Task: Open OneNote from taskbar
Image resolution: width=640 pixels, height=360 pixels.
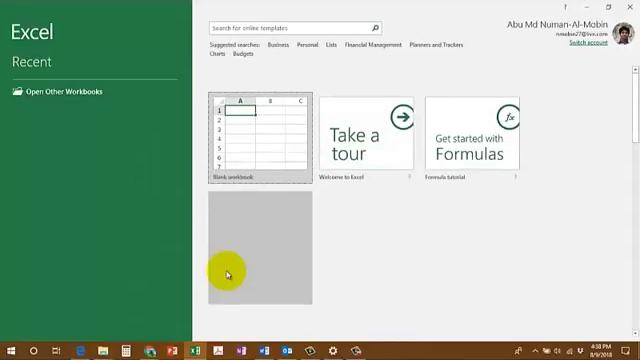Action: coord(241,351)
